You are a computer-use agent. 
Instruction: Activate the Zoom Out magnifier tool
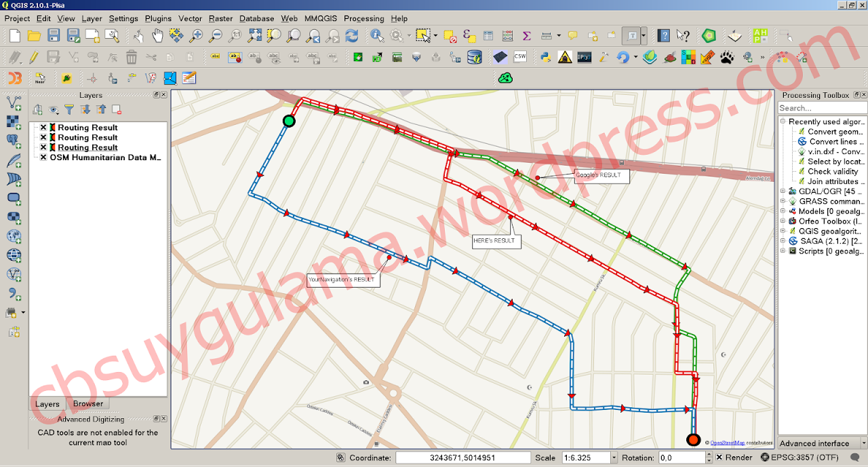click(216, 35)
